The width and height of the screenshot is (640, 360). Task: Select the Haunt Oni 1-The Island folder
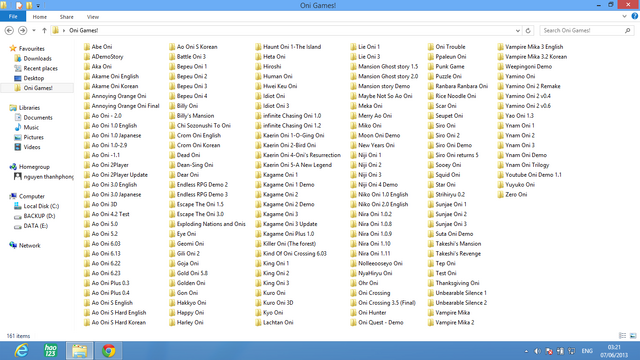pyautogui.click(x=288, y=47)
